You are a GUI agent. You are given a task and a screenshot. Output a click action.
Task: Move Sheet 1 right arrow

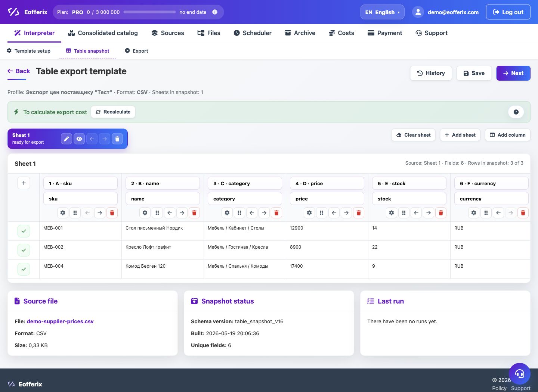click(105, 139)
